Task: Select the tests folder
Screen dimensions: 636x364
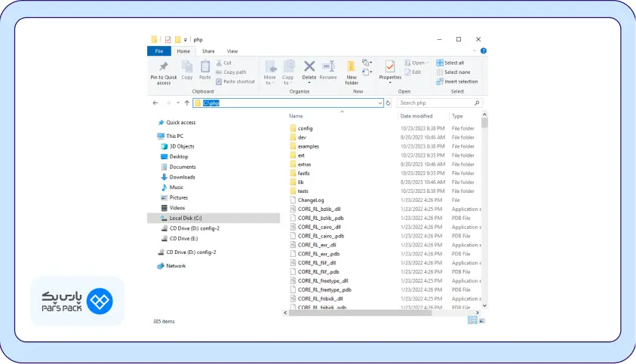Action: click(x=300, y=191)
